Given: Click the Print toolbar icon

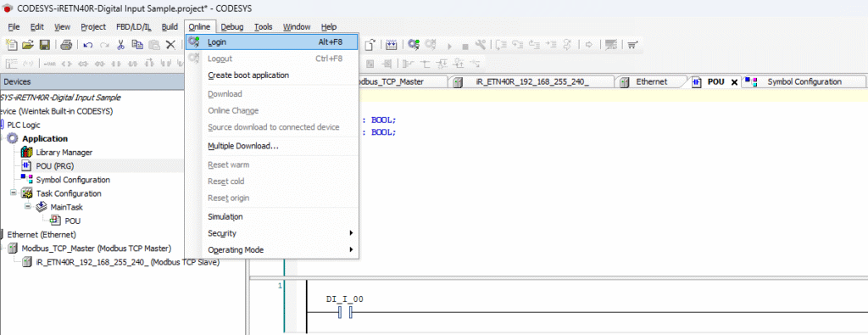Looking at the screenshot, I should [x=66, y=45].
